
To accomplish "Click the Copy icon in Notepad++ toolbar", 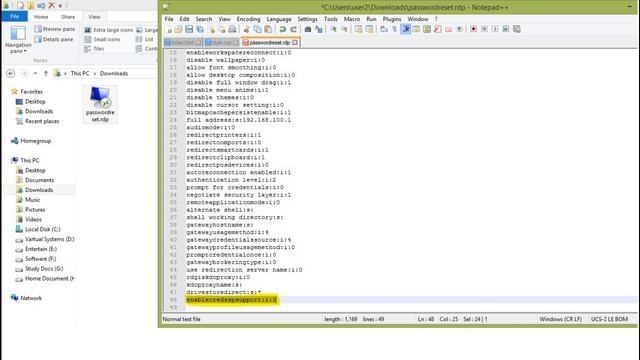I will [257, 29].
